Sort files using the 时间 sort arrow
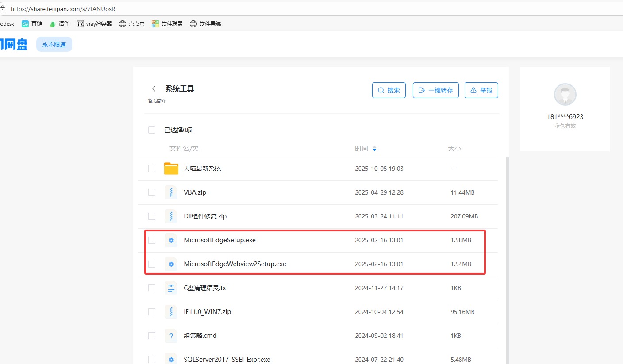 point(374,149)
